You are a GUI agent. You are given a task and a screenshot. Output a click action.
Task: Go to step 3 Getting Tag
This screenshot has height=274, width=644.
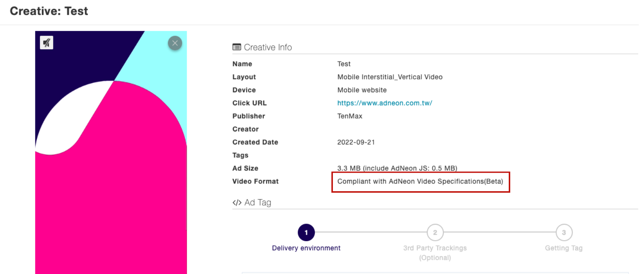[564, 233]
